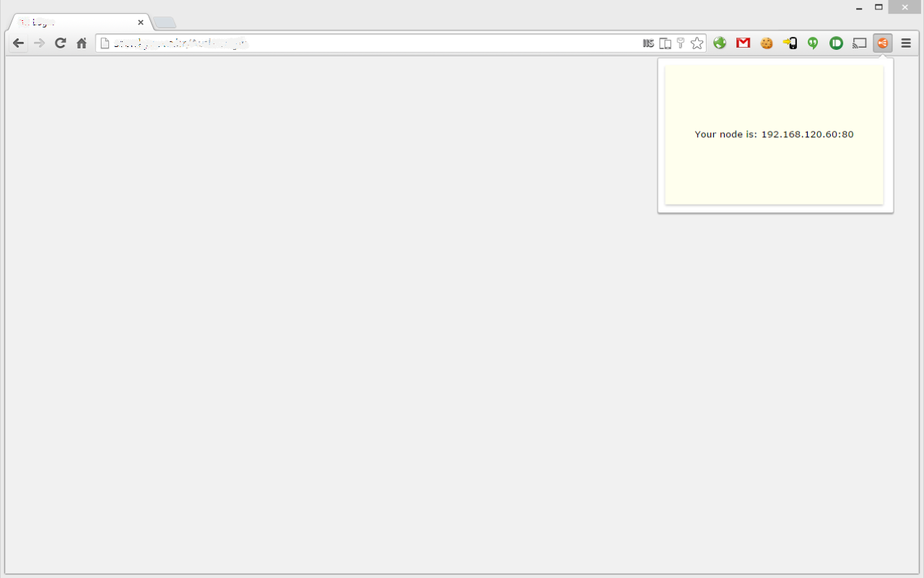Open the Chrome hamburger menu
The width and height of the screenshot is (924, 578).
tap(906, 43)
